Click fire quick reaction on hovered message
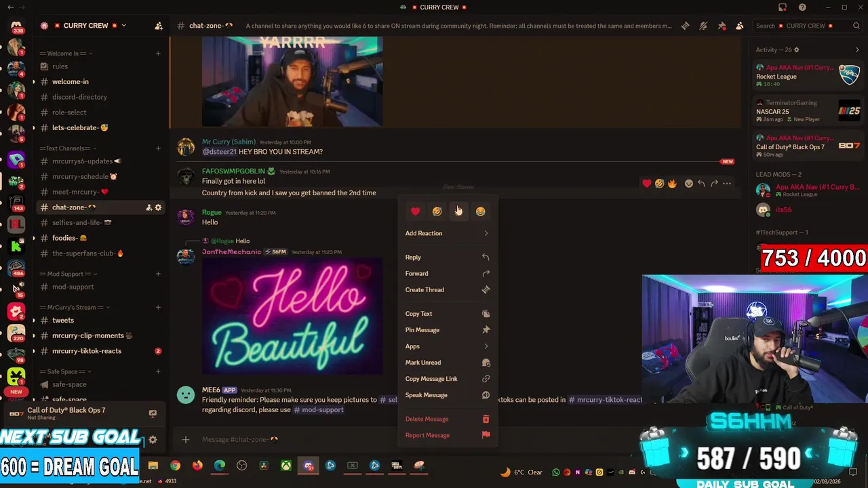This screenshot has width=868, height=488. pos(672,183)
